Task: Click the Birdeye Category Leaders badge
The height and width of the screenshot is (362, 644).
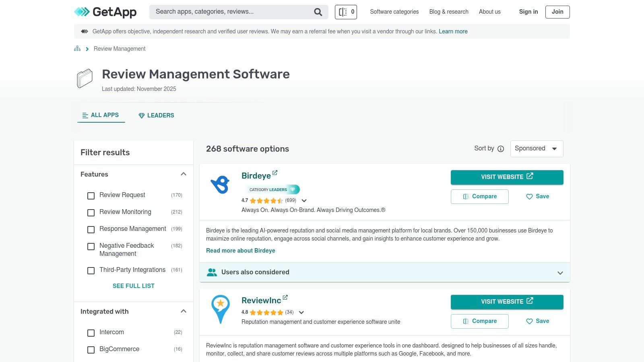Action: click(272, 189)
